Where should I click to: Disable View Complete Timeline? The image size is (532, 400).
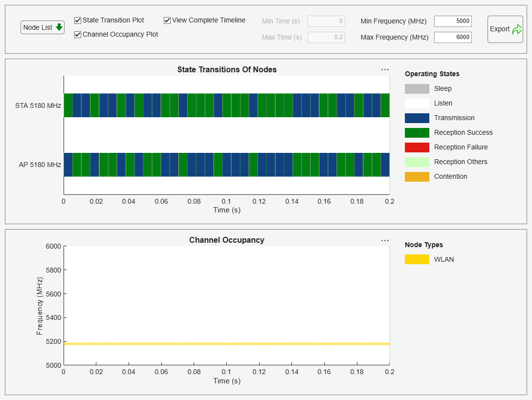click(x=166, y=20)
